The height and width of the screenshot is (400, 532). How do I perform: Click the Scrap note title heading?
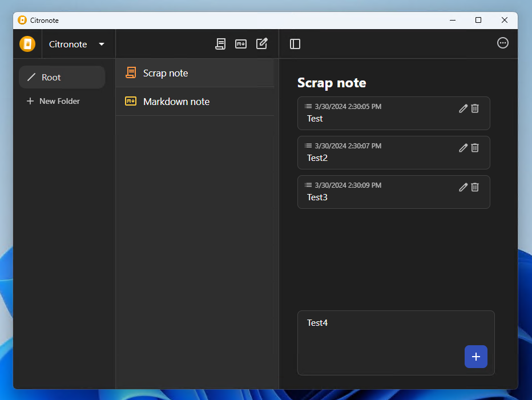tap(332, 83)
